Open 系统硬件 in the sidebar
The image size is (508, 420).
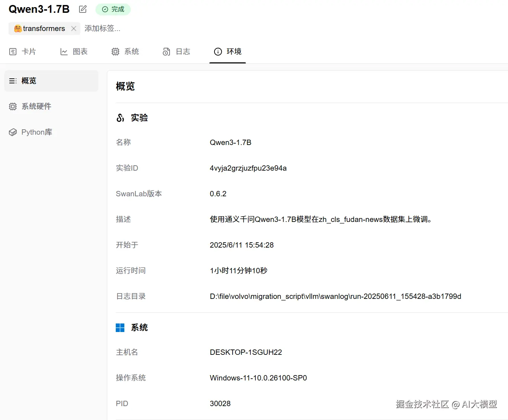click(x=51, y=107)
